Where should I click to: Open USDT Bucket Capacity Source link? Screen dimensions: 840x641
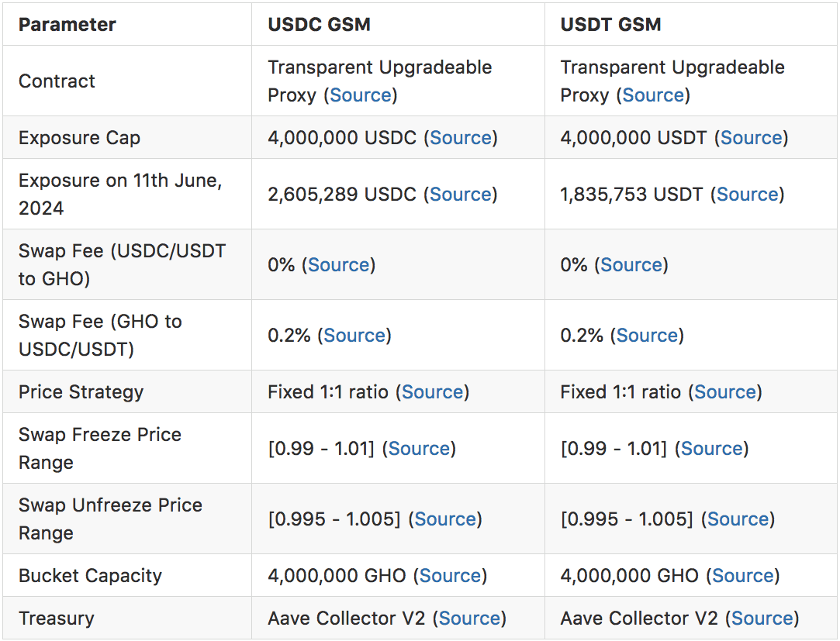[x=743, y=575]
